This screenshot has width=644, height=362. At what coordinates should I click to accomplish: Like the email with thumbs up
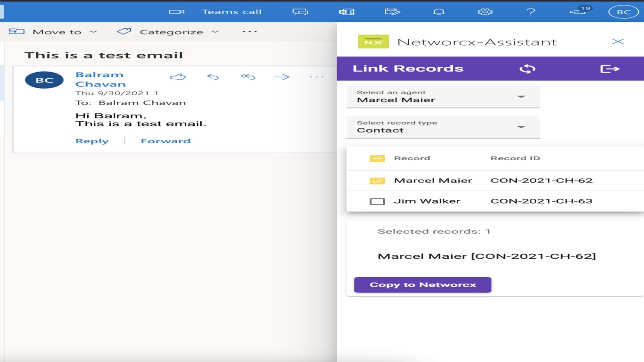pos(178,76)
